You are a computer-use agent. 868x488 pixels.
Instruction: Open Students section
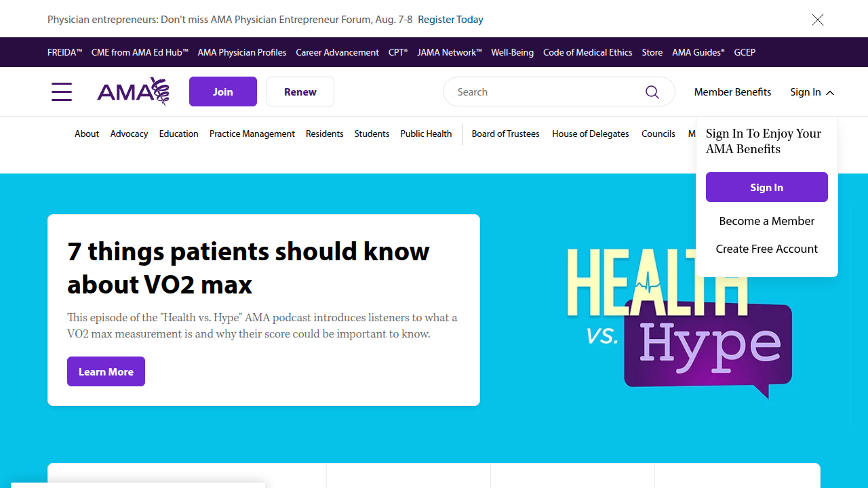coord(372,134)
